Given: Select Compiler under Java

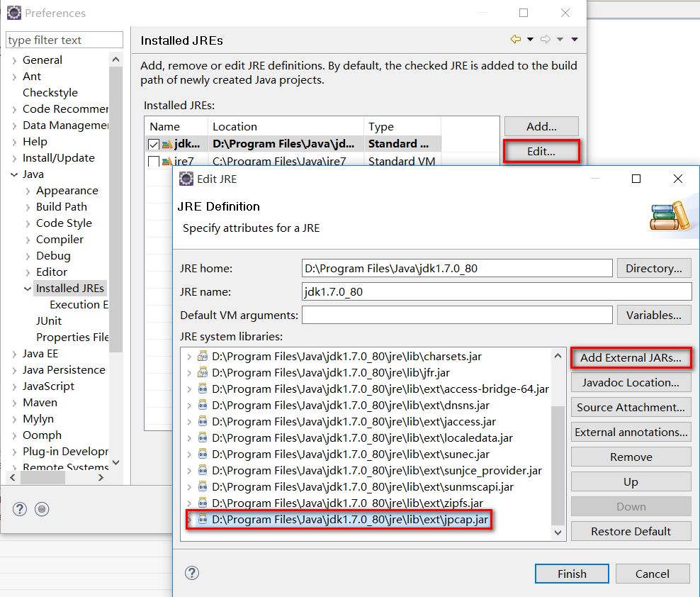Looking at the screenshot, I should [x=60, y=240].
